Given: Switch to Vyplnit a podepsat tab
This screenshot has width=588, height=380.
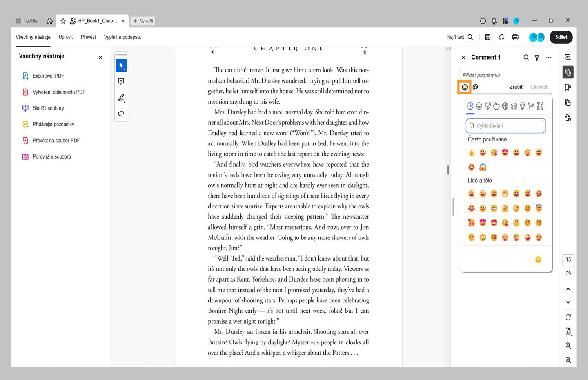Looking at the screenshot, I should coord(122,37).
